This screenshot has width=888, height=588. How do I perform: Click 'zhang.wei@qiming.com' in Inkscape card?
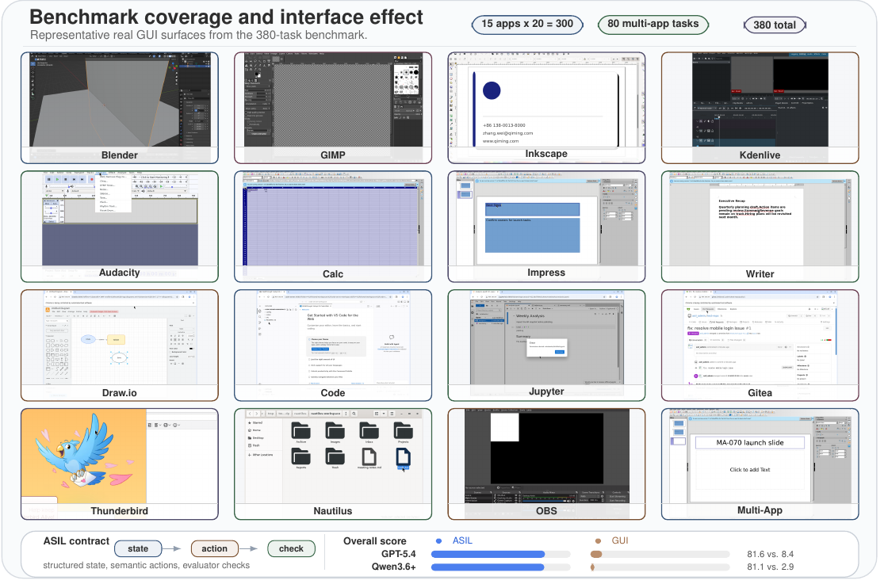pyautogui.click(x=507, y=133)
